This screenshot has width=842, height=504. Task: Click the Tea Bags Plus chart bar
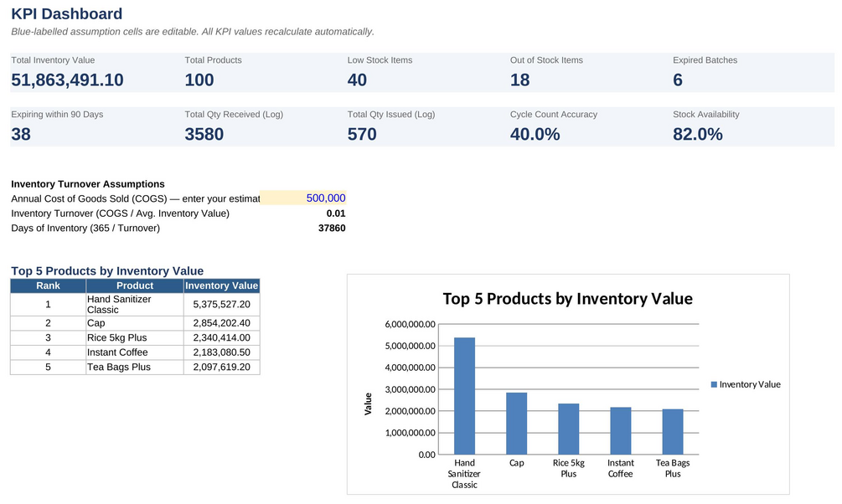click(673, 432)
